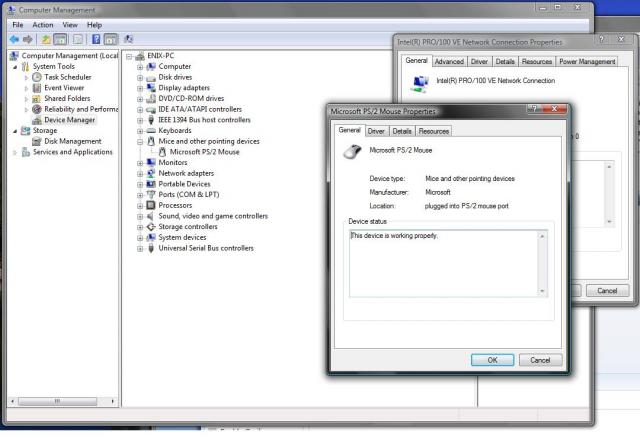This screenshot has height=438, width=640.
Task: Click the Up One Level folder icon
Action: (x=46, y=39)
